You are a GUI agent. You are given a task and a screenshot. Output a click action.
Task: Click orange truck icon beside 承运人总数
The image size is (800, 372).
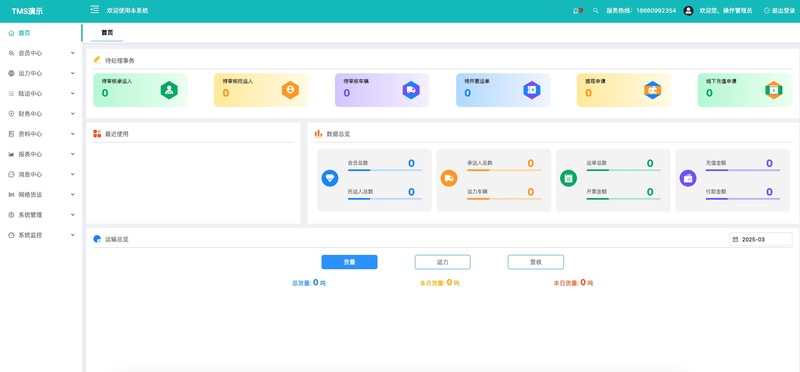click(x=449, y=178)
